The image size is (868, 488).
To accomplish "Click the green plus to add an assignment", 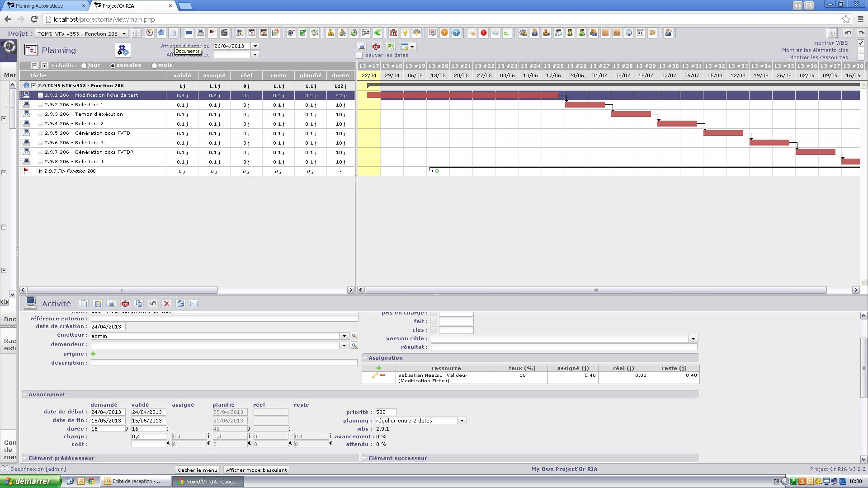I will (378, 368).
